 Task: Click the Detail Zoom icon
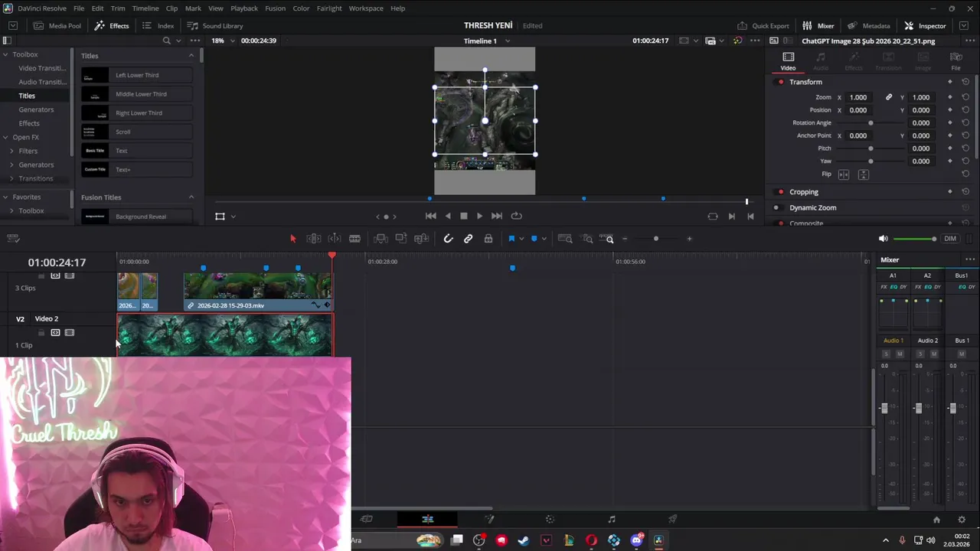[x=587, y=239]
